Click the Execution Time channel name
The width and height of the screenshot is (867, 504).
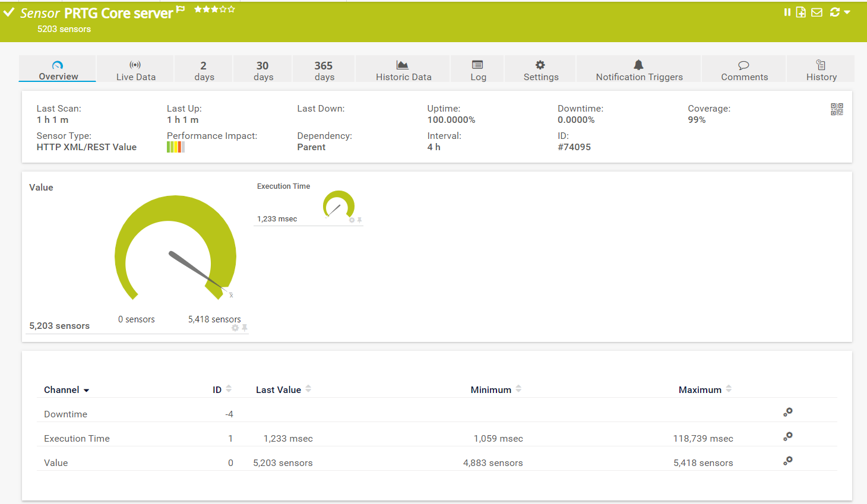pyautogui.click(x=77, y=439)
